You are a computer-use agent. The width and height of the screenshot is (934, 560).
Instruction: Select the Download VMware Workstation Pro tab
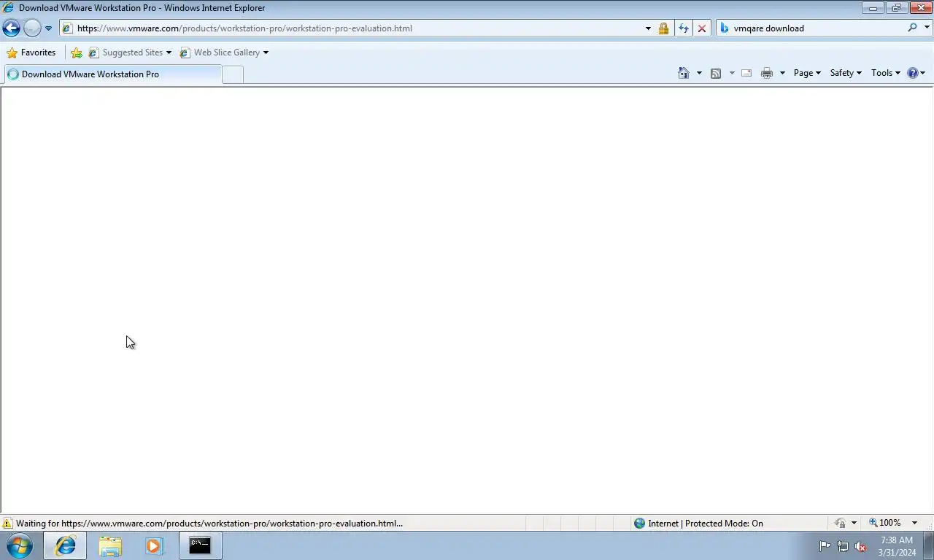[x=112, y=74]
